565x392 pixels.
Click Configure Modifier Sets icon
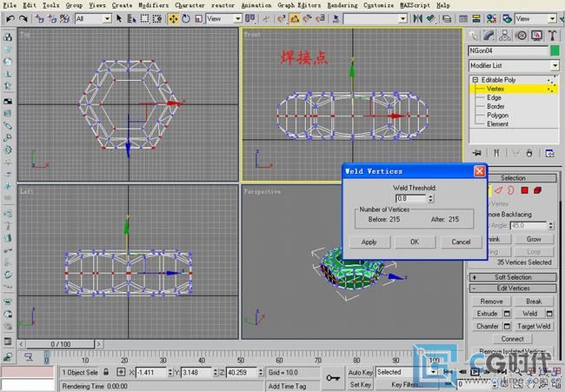(x=549, y=153)
